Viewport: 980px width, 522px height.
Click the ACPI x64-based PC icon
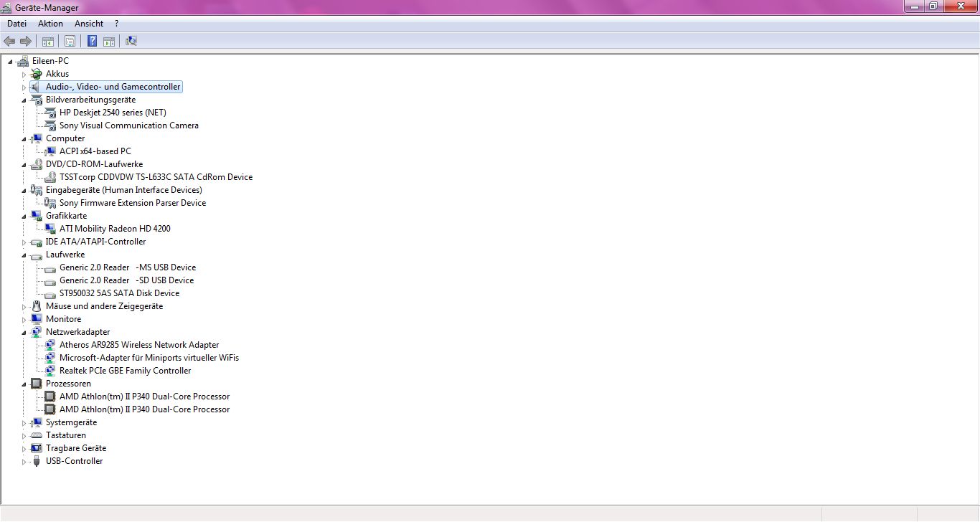pos(50,151)
